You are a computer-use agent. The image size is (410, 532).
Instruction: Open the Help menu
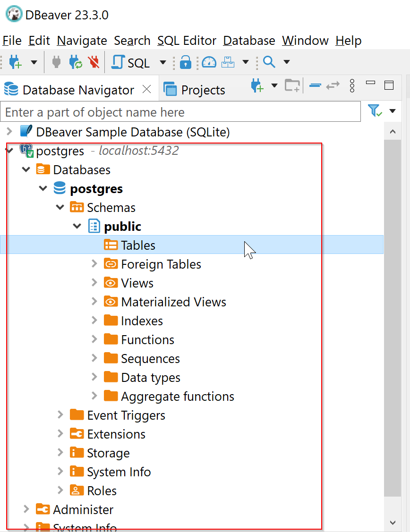(348, 41)
